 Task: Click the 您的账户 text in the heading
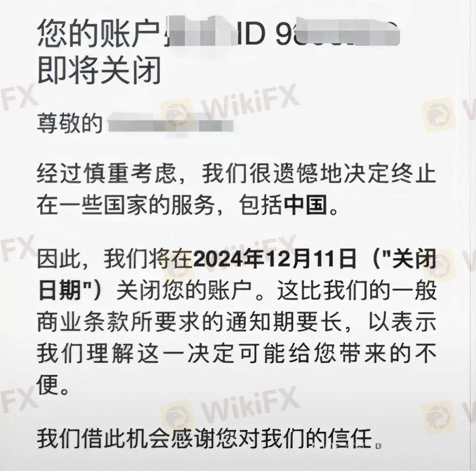tap(98, 33)
